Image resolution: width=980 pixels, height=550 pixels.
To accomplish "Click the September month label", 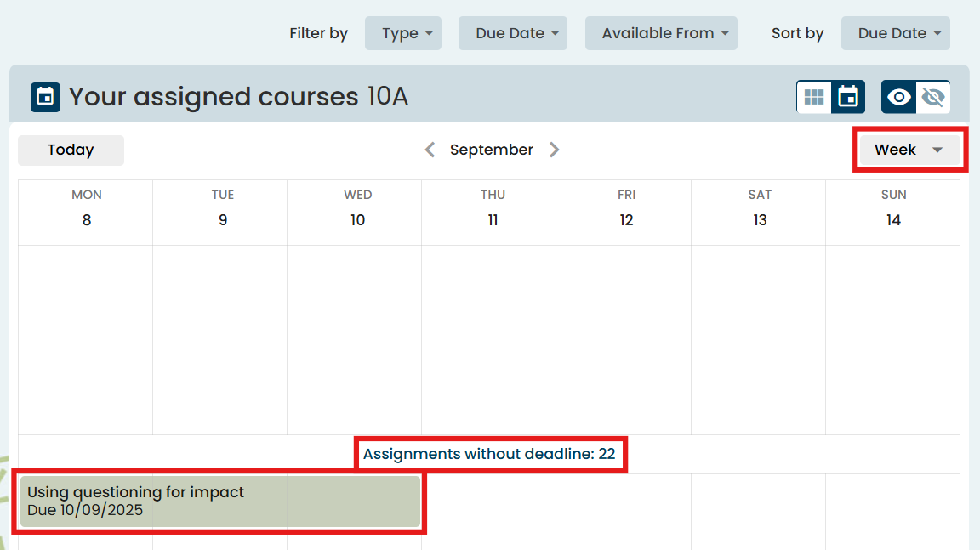I will [492, 150].
